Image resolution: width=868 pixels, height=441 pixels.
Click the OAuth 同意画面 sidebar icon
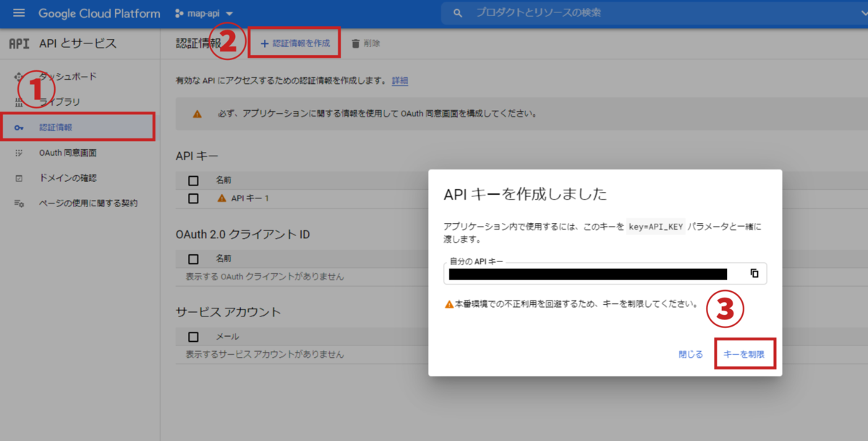coord(19,153)
